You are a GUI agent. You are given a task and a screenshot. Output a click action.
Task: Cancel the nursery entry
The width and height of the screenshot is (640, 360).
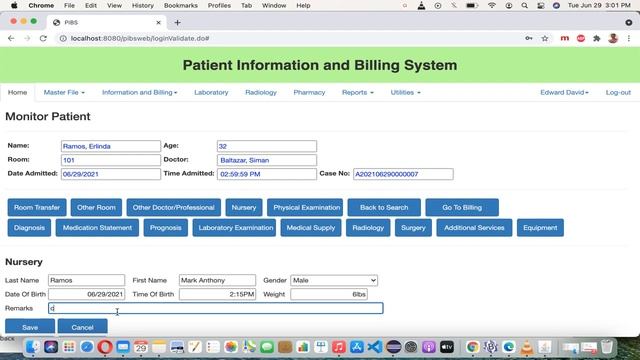point(82,327)
